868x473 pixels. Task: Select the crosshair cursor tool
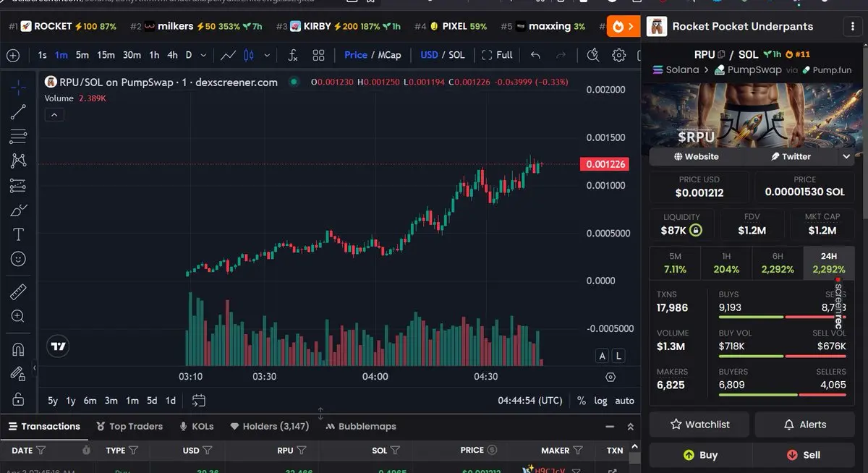(x=19, y=87)
